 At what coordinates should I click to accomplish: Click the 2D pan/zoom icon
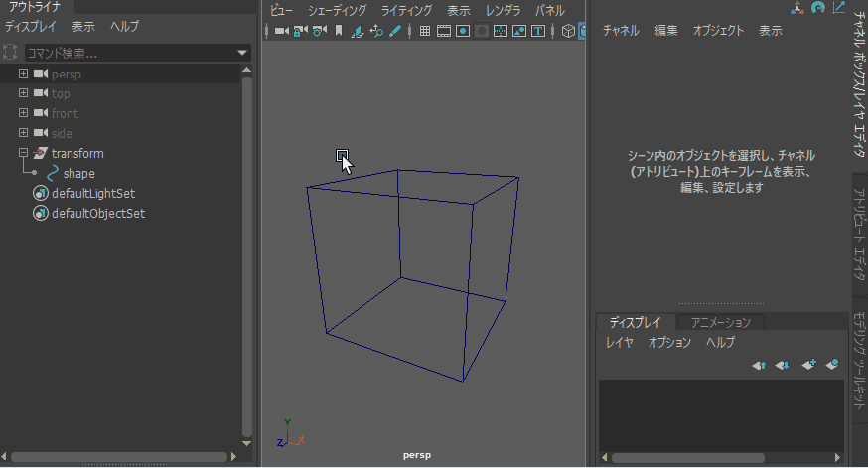click(376, 31)
